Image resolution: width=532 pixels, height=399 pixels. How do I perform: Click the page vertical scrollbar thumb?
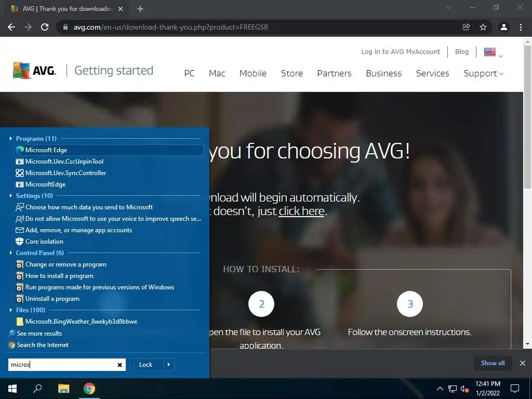pyautogui.click(x=527, y=117)
